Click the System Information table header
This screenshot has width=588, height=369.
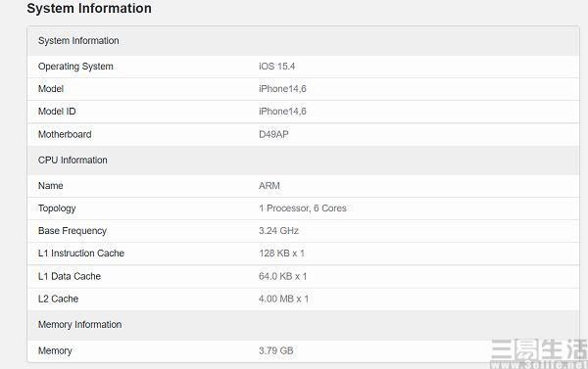point(303,41)
